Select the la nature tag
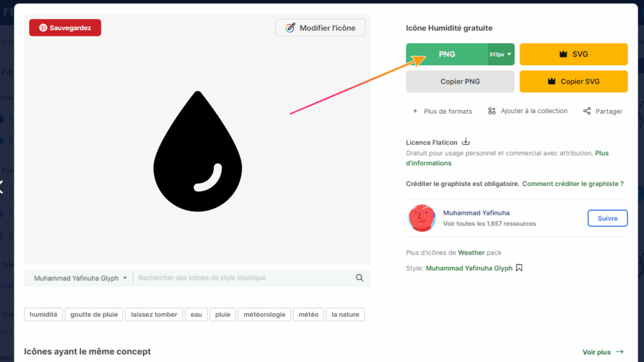Image resolution: width=644 pixels, height=362 pixels. 345,314
